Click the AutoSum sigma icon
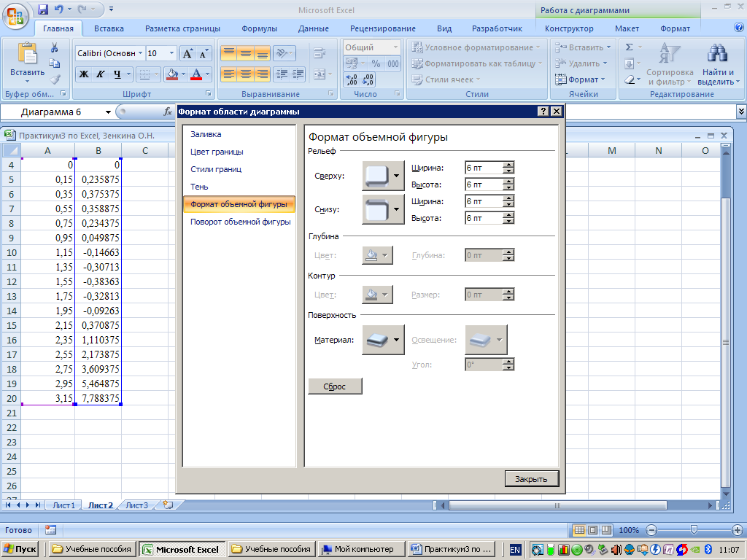 (630, 47)
